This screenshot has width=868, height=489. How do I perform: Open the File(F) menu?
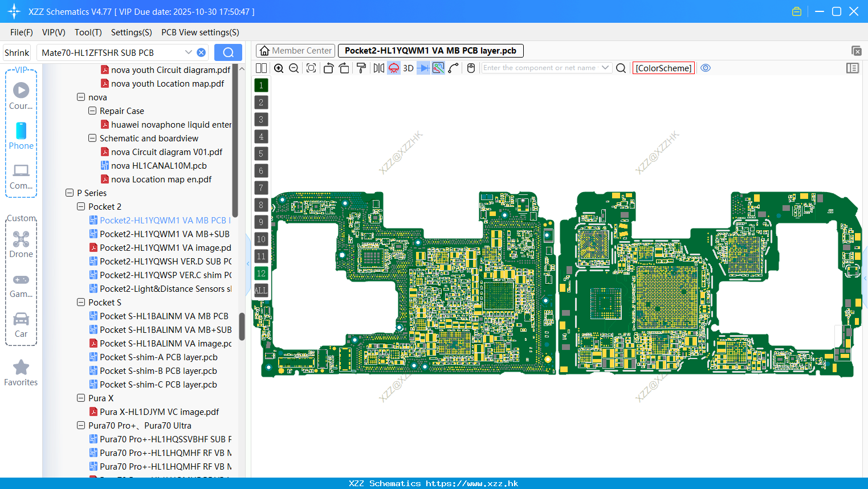point(22,32)
